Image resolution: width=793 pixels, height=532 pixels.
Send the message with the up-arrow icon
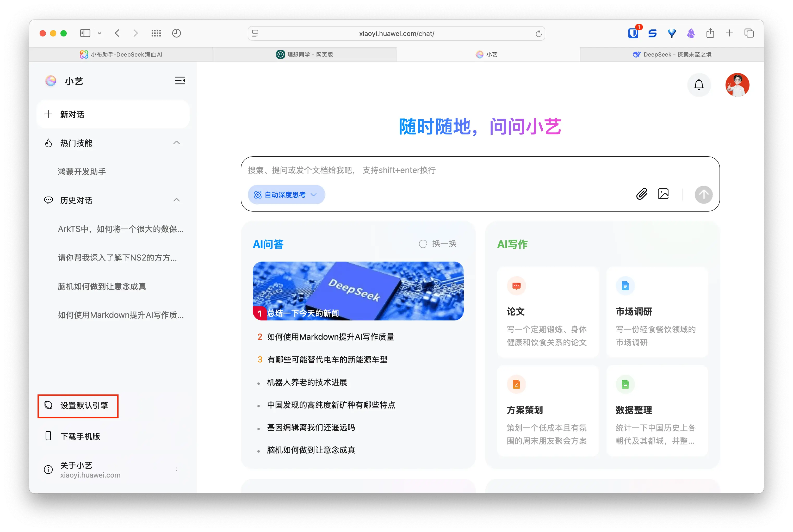click(x=704, y=194)
